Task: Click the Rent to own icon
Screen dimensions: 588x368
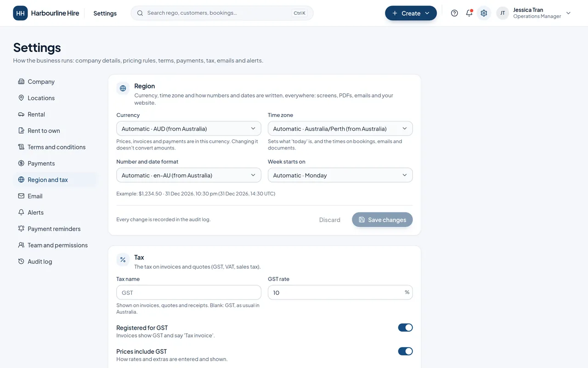Action: (x=21, y=131)
